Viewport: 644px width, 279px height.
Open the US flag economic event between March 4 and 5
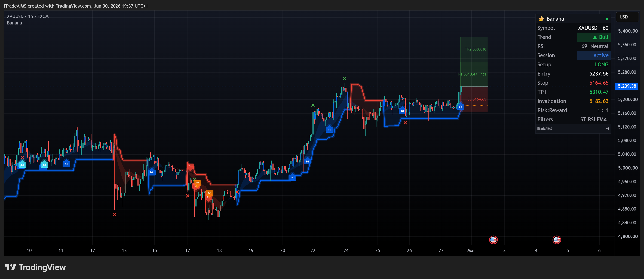pyautogui.click(x=557, y=240)
